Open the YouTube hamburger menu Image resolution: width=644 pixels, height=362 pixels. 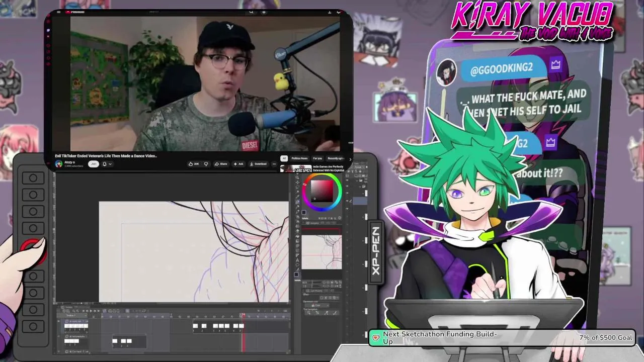[58, 12]
